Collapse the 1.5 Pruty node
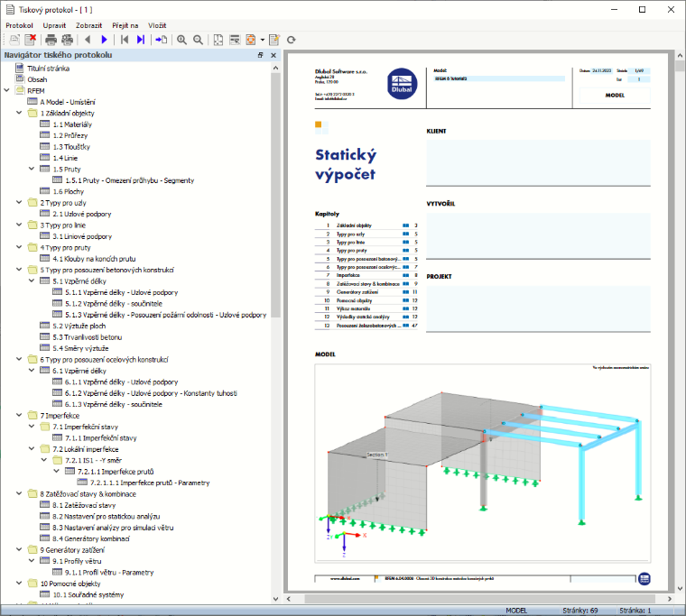Image resolution: width=686 pixels, height=616 pixels. point(32,169)
